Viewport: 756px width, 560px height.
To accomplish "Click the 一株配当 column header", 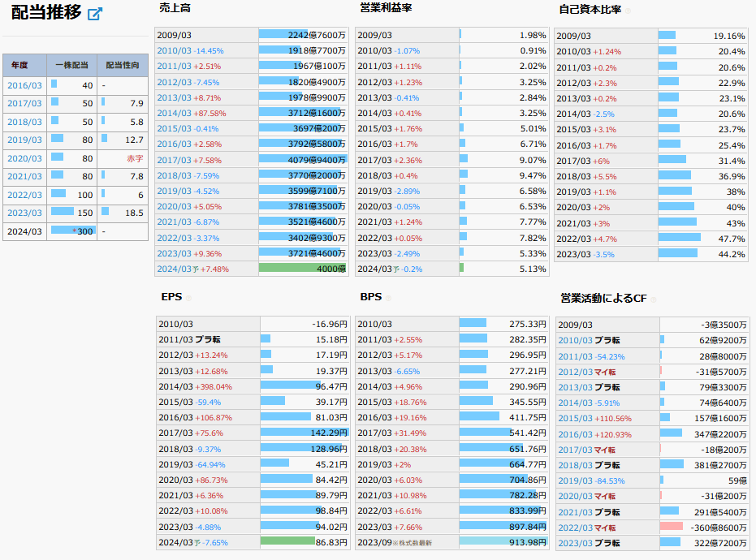I will tap(71, 65).
